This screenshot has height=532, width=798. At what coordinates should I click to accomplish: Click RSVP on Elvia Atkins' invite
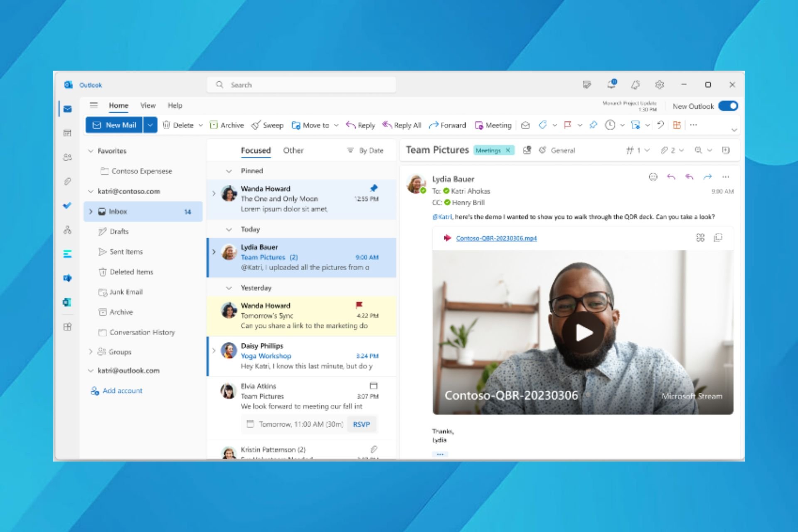[x=361, y=424]
